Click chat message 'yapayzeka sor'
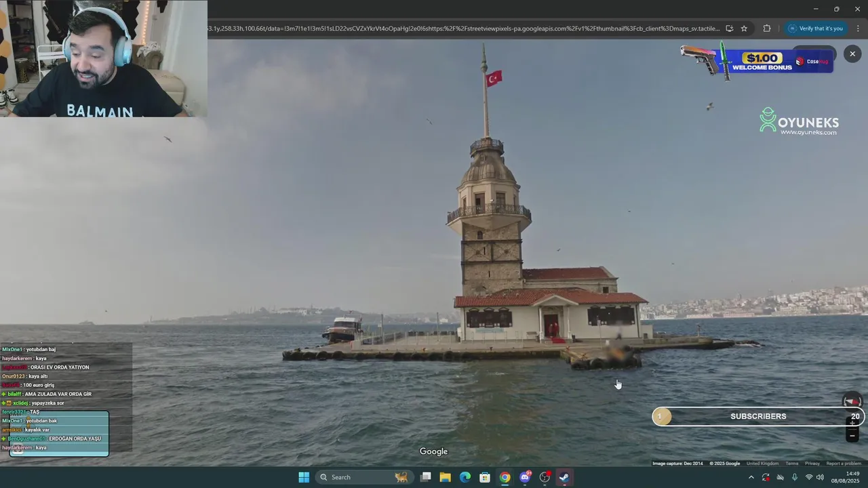 pos(48,403)
